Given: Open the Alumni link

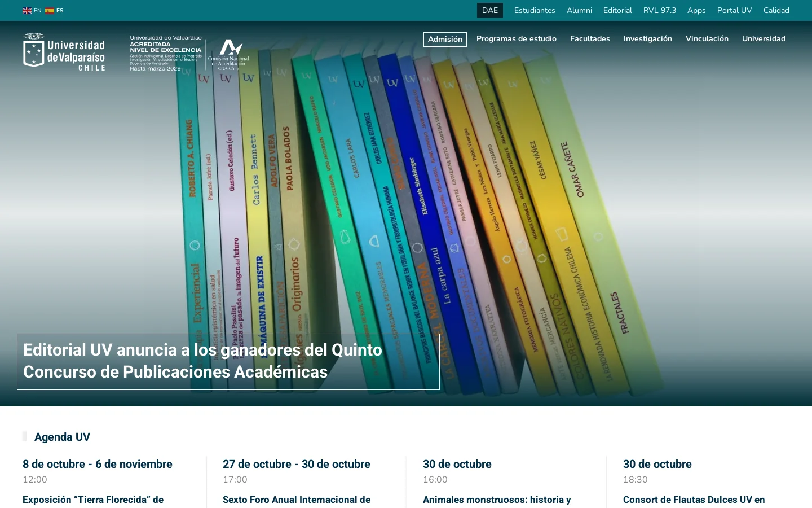Looking at the screenshot, I should (x=579, y=10).
